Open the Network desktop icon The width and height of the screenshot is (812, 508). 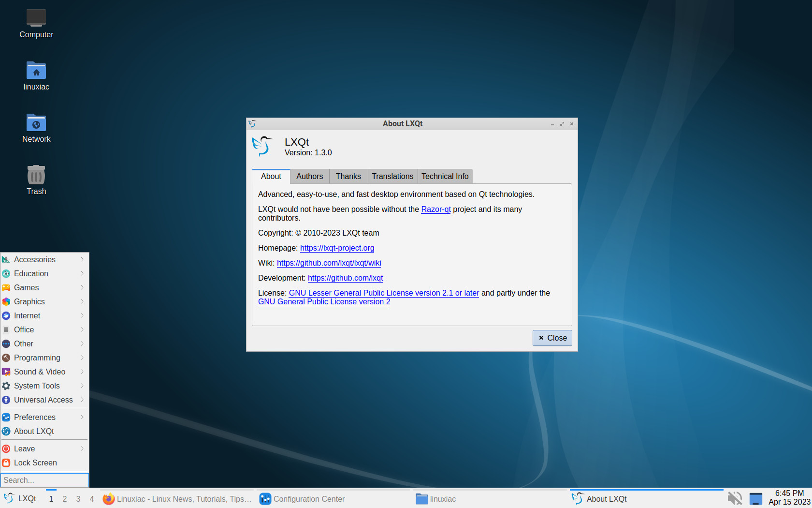36,122
